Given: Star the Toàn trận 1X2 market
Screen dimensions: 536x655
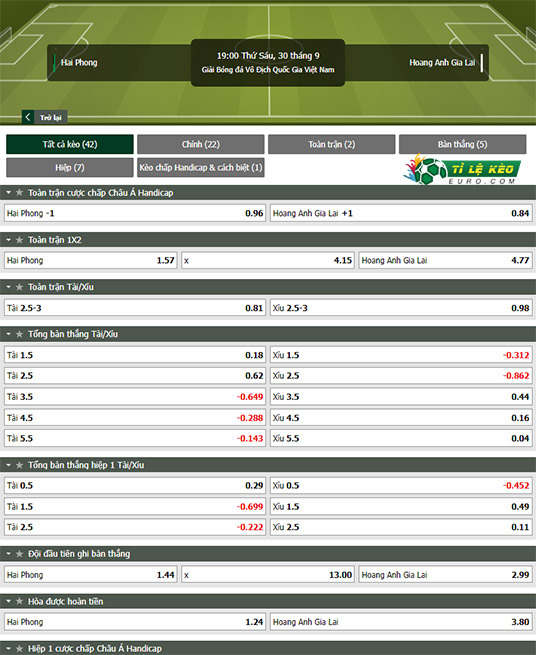Looking at the screenshot, I should pyautogui.click(x=19, y=240).
